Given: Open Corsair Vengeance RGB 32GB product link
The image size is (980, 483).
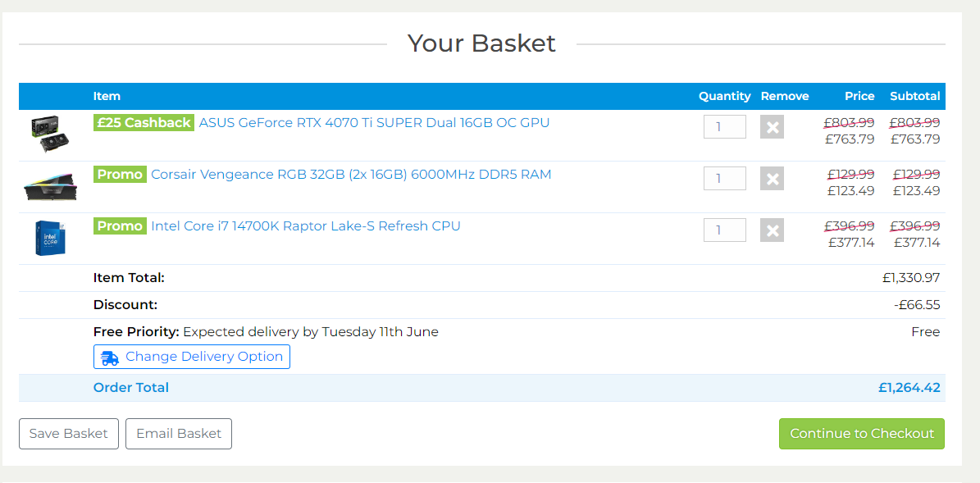Looking at the screenshot, I should [x=351, y=175].
